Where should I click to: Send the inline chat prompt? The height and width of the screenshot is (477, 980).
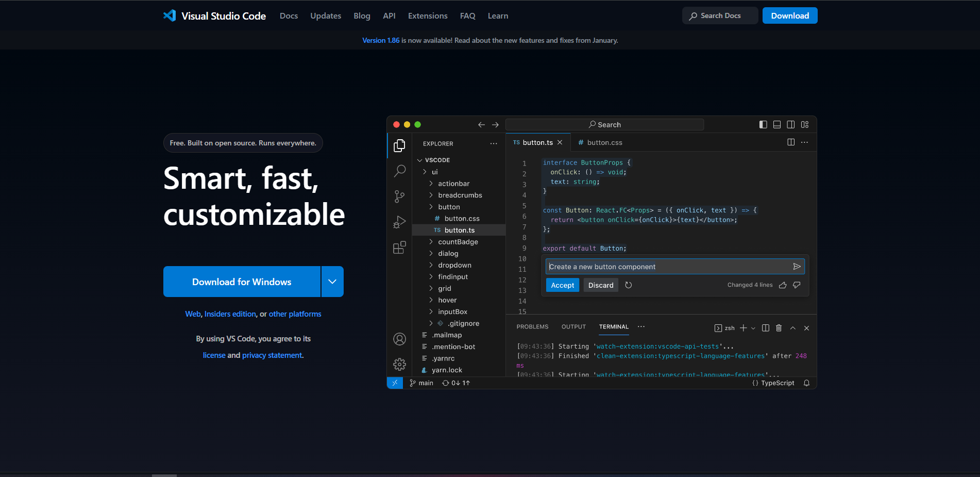point(797,267)
